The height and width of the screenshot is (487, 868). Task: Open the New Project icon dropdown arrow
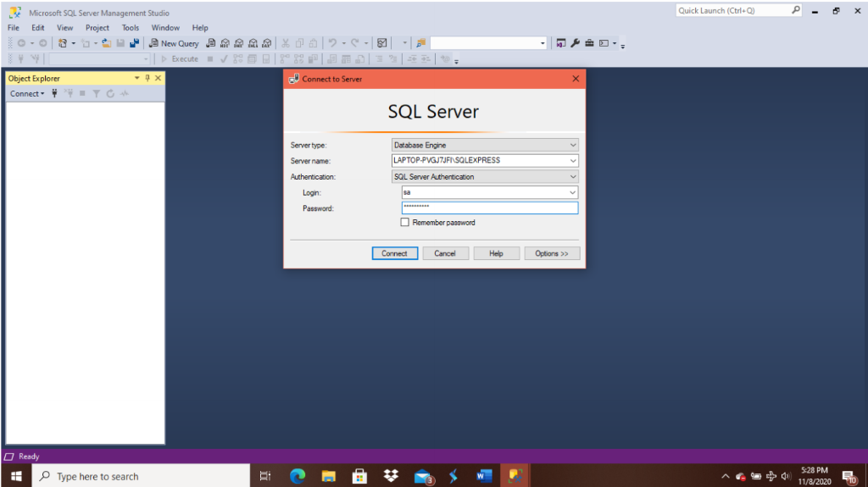(73, 43)
